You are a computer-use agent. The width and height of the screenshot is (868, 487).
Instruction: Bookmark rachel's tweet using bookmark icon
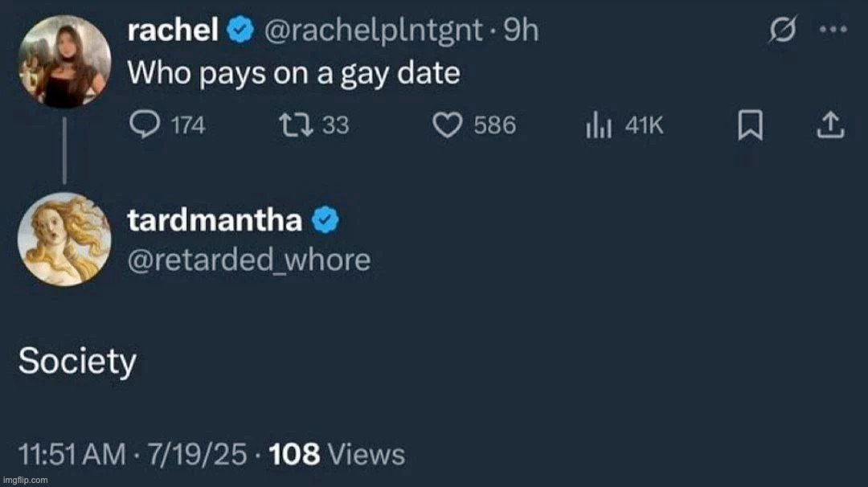pos(750,125)
